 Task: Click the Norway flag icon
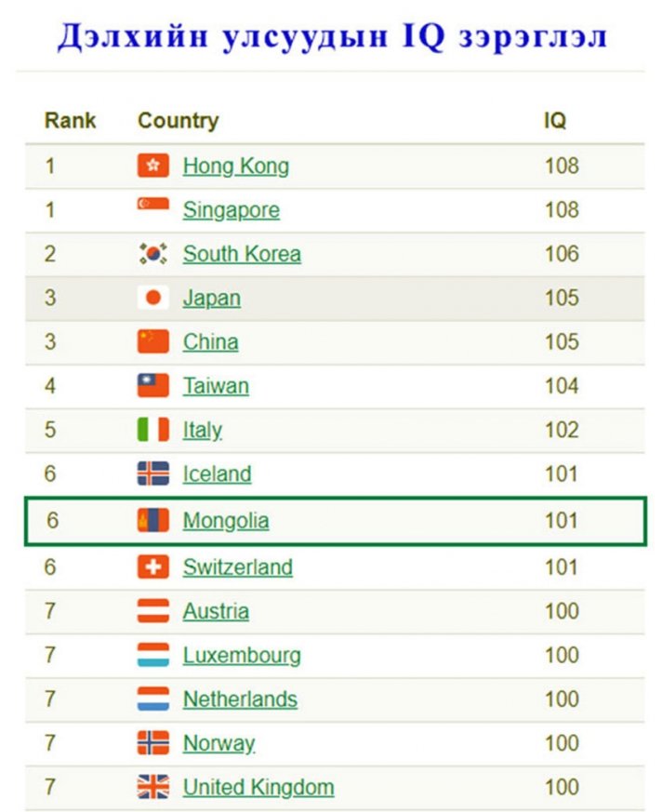pos(153,743)
